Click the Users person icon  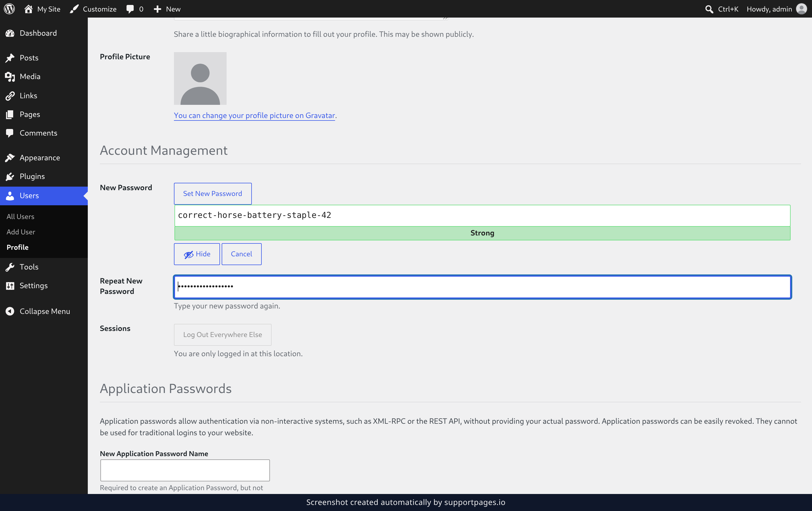pyautogui.click(x=10, y=196)
